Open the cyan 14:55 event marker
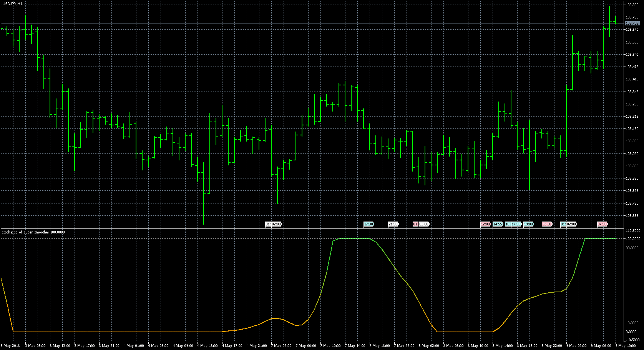The image size is (644, 350). click(498, 224)
